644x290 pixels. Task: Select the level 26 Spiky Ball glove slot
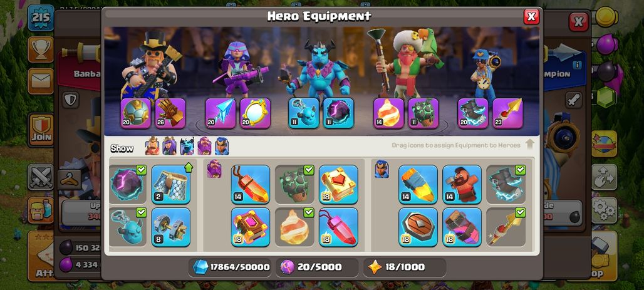170,113
